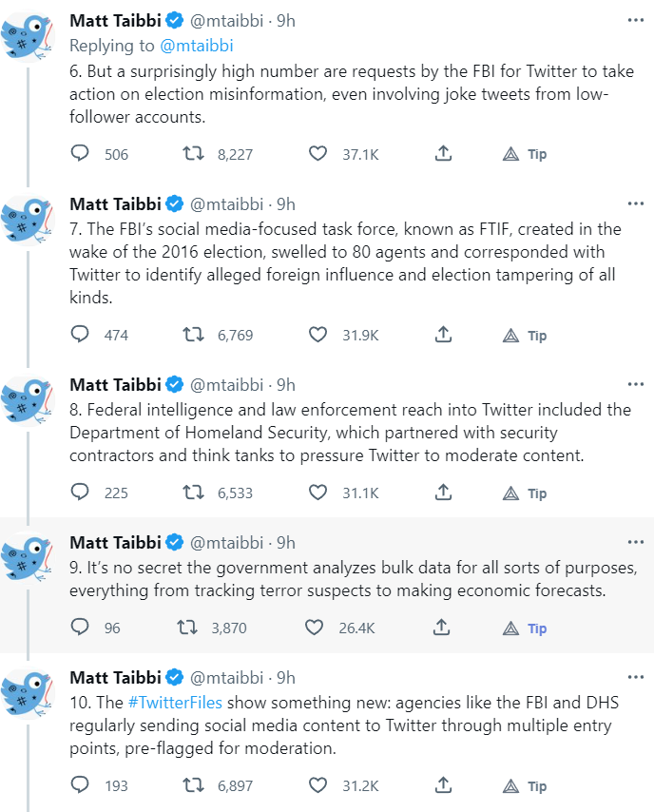Retweet the tweet with 6,769 retweets
The image size is (654, 812).
pyautogui.click(x=194, y=335)
